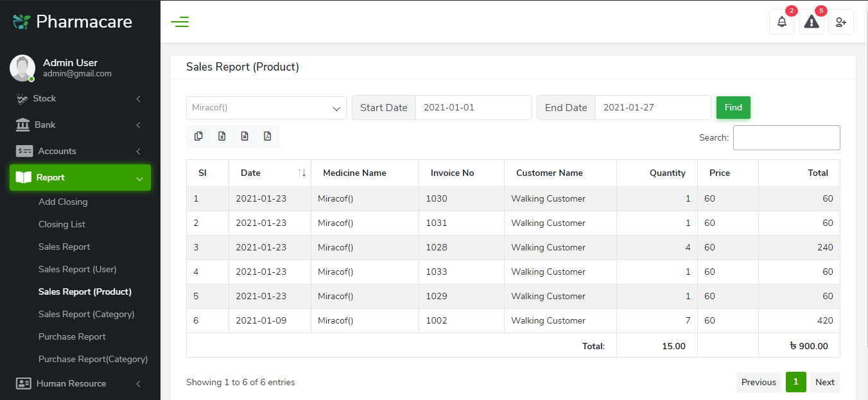This screenshot has width=868, height=400.
Task: Click the Next pagination button
Action: pyautogui.click(x=824, y=382)
